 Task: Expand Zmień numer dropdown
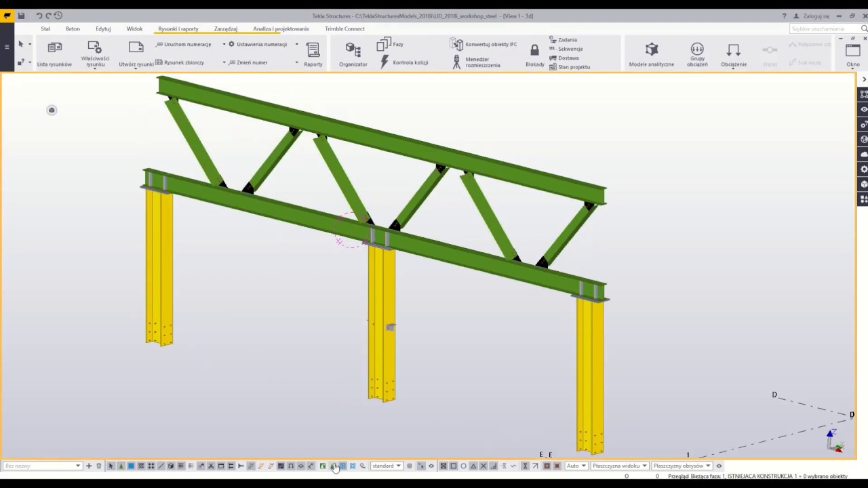click(x=296, y=62)
